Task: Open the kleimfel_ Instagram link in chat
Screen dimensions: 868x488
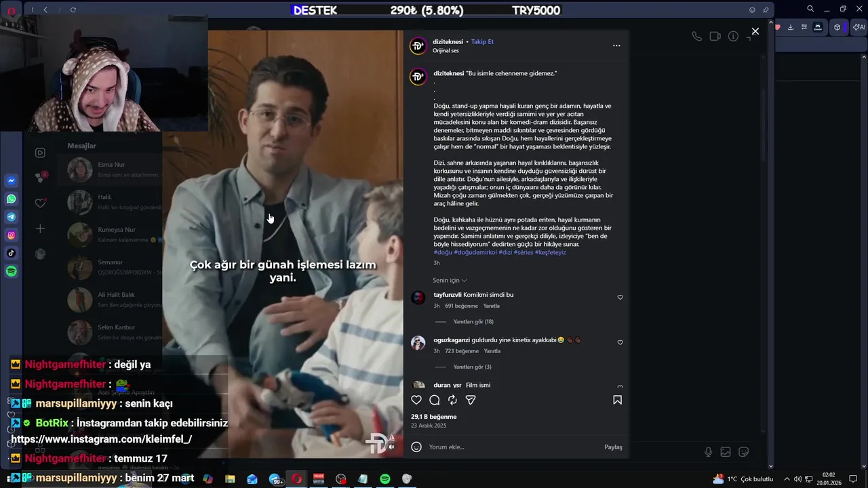Action: tap(102, 439)
